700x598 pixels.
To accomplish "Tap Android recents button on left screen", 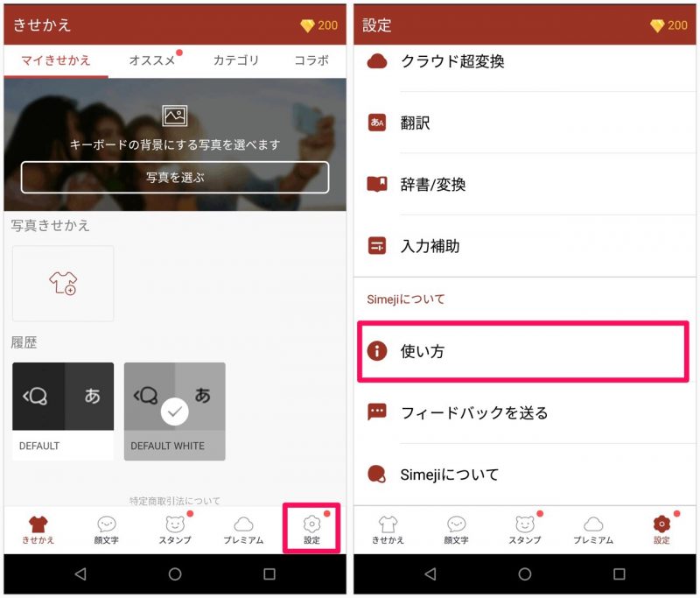I will click(269, 573).
